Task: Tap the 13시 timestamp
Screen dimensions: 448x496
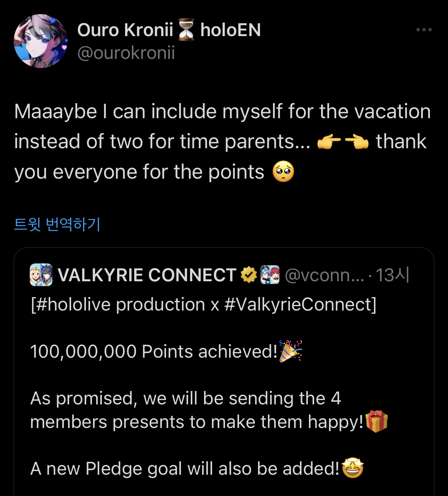Action: (392, 275)
